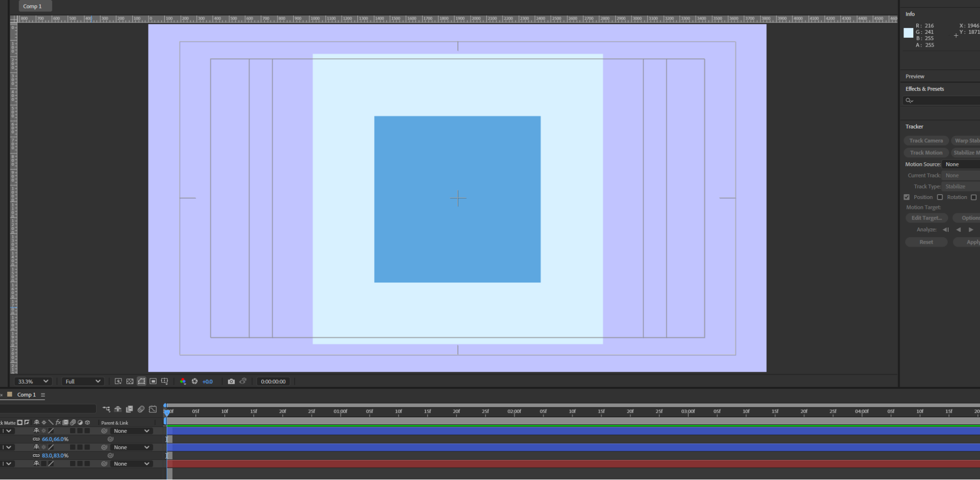Open second layer's Parent None dropdown

point(131,447)
